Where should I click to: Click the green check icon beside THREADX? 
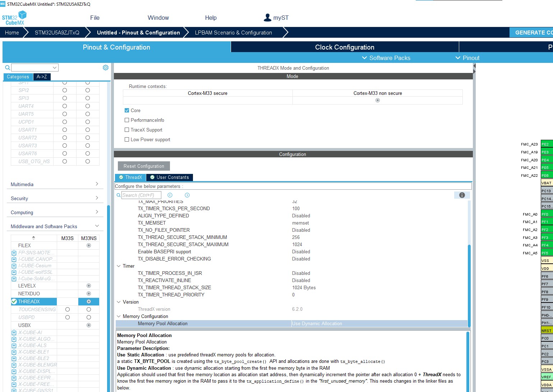click(14, 301)
